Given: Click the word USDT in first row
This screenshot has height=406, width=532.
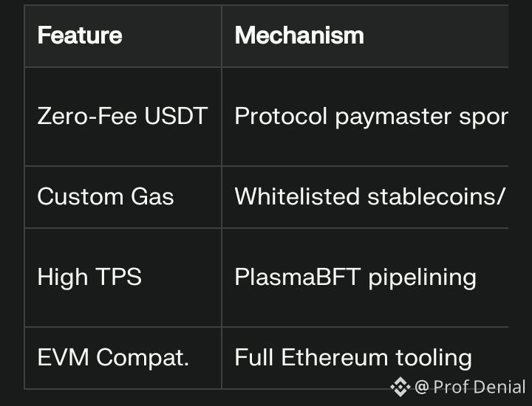Looking at the screenshot, I should tap(176, 116).
